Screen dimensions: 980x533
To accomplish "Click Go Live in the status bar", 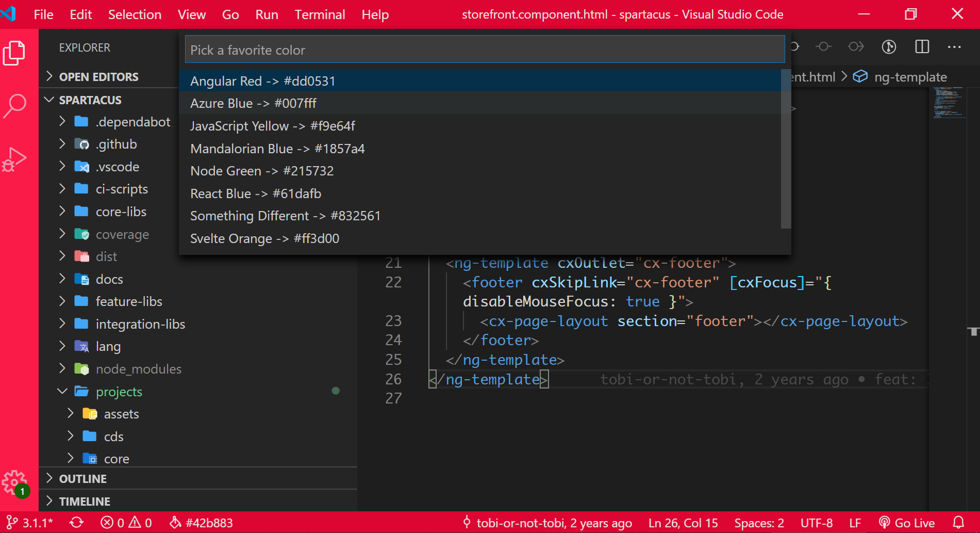I will (x=912, y=522).
